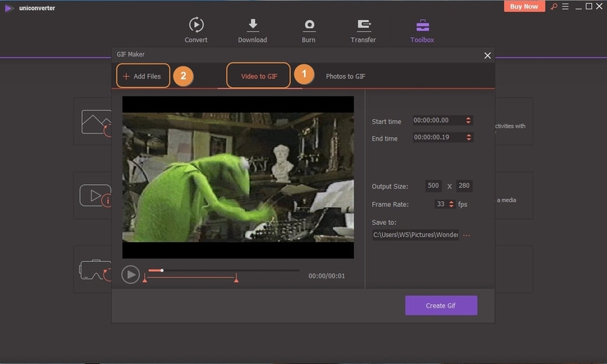Switch to the Photos to GIF tab
This screenshot has width=607, height=364.
click(x=346, y=76)
